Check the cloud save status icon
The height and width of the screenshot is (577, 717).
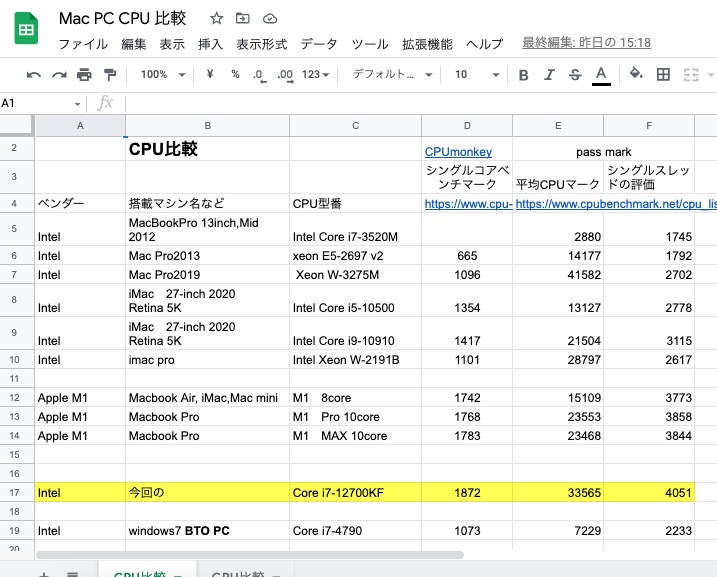click(270, 18)
